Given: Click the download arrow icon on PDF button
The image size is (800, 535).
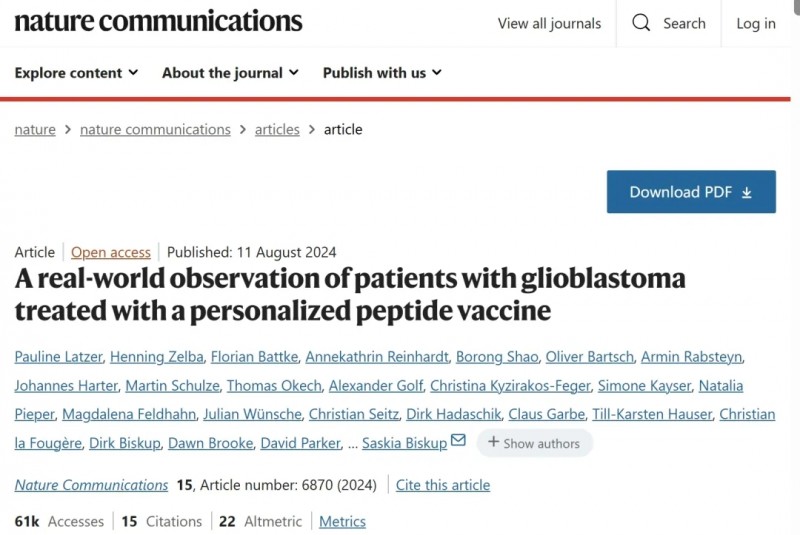Looking at the screenshot, I should [x=747, y=192].
